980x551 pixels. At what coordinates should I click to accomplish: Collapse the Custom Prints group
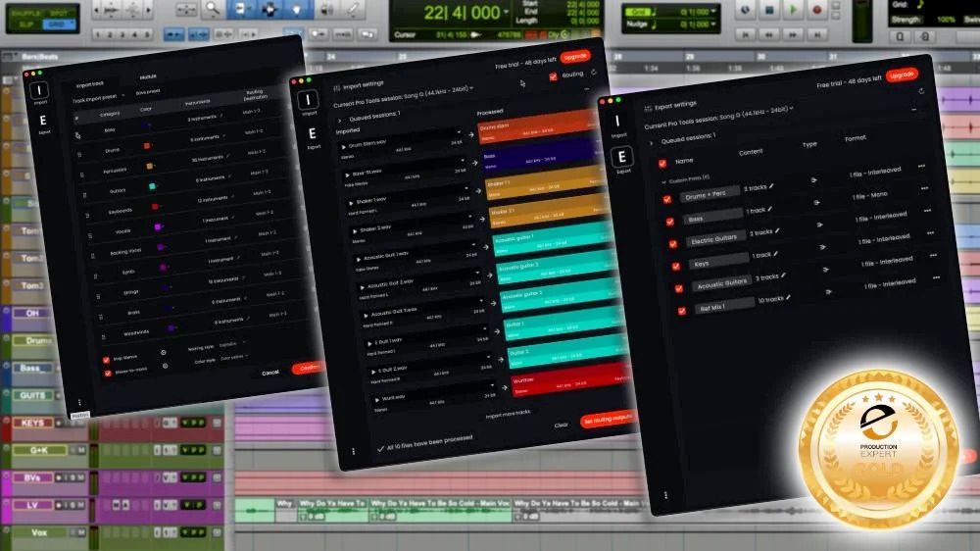click(663, 182)
